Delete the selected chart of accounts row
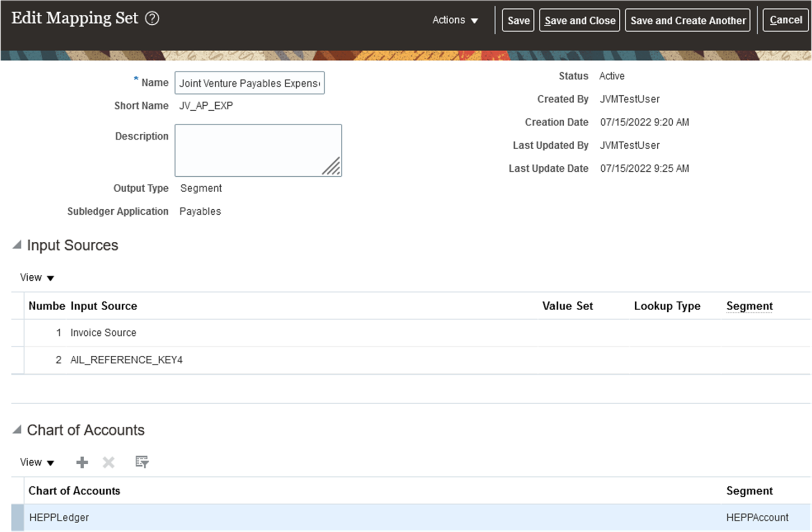 [108, 462]
